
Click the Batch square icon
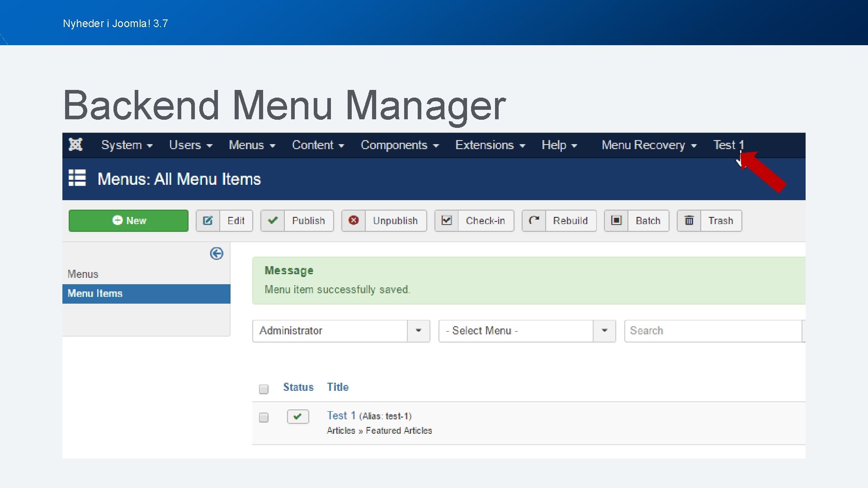click(616, 221)
